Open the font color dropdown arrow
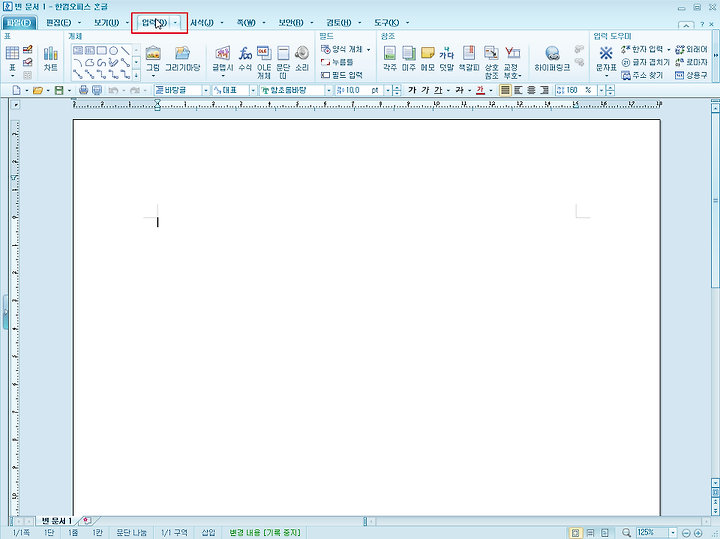The width and height of the screenshot is (720, 539). pos(491,90)
